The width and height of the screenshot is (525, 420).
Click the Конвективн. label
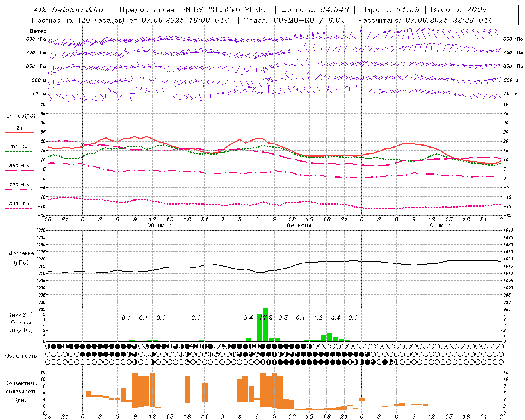[x=21, y=383]
